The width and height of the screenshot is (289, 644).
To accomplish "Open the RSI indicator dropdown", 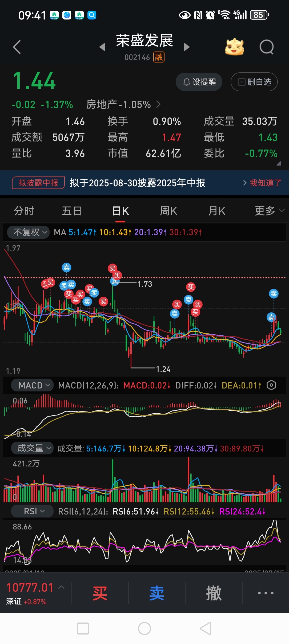I will coord(32,511).
